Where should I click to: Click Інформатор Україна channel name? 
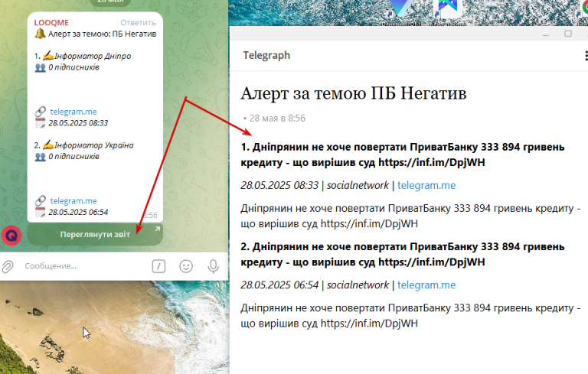pos(93,145)
